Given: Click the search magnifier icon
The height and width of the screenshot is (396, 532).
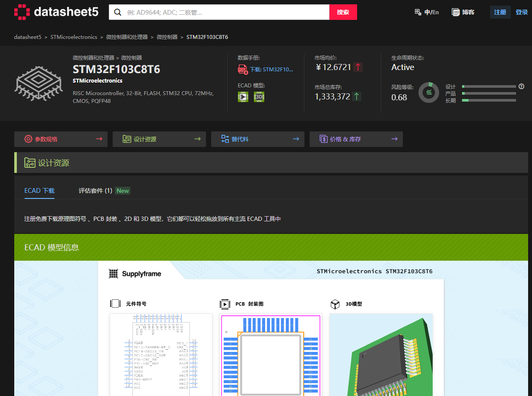Looking at the screenshot, I should 117,12.
